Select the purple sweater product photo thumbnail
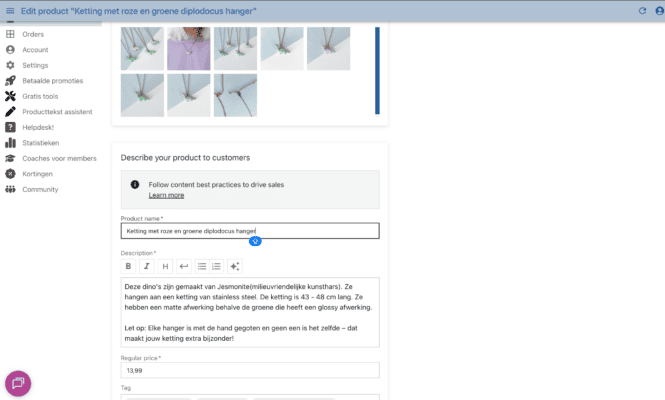 click(x=189, y=48)
